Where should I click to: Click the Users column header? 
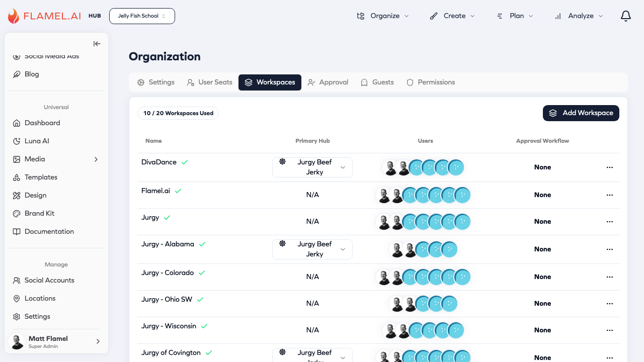(x=425, y=141)
